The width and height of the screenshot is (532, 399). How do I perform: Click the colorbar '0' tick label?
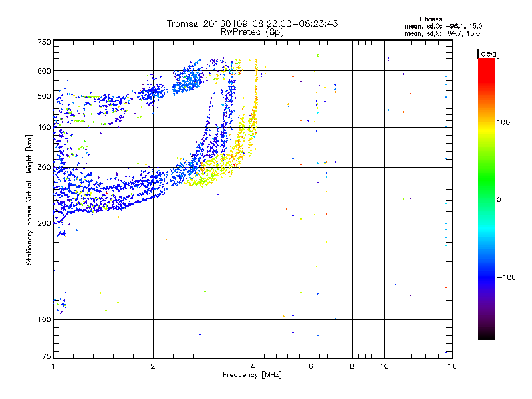pyautogui.click(x=499, y=200)
